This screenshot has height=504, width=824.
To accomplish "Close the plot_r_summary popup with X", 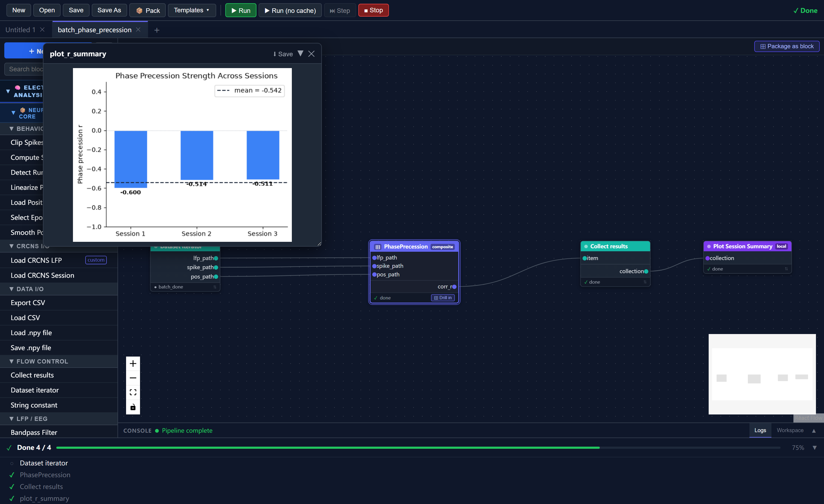I will tap(311, 54).
